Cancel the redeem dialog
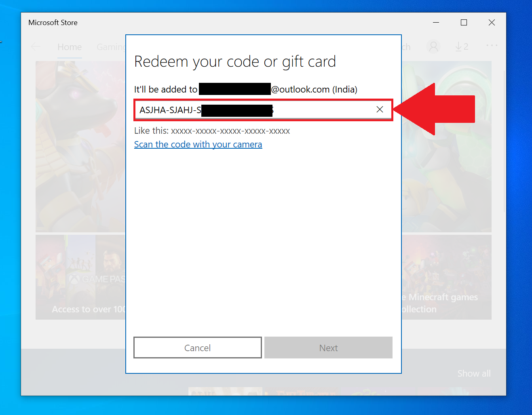Image resolution: width=532 pixels, height=415 pixels. point(198,348)
